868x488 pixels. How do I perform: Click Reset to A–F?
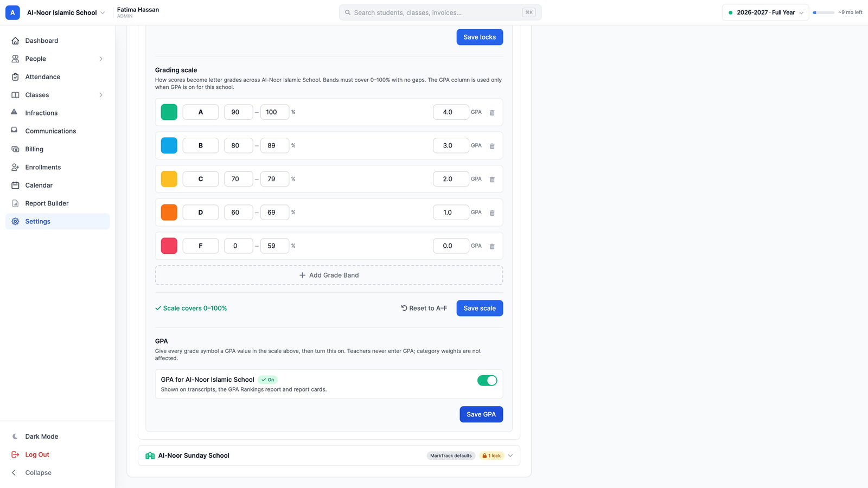tap(424, 308)
